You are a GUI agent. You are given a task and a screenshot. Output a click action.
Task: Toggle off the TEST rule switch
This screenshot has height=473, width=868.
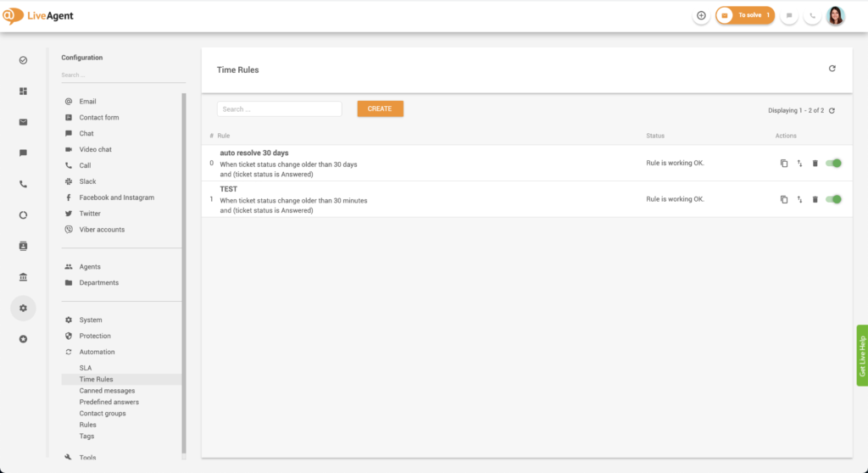coord(833,200)
